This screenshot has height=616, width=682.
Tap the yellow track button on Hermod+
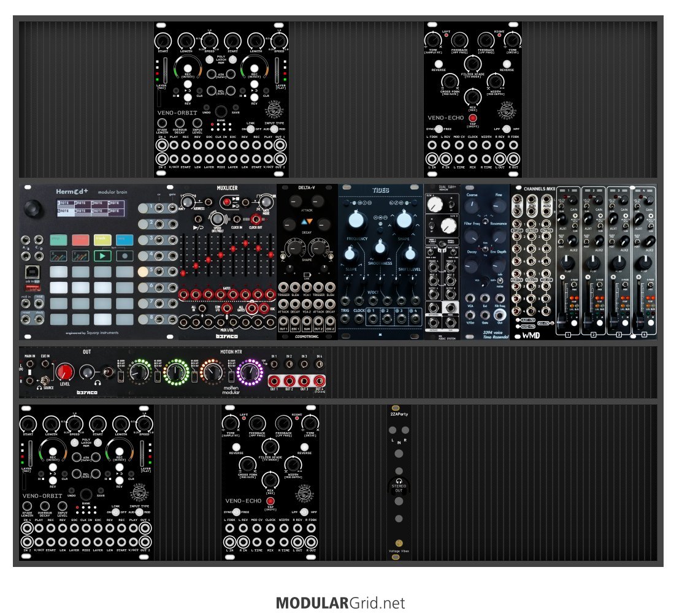[x=102, y=240]
